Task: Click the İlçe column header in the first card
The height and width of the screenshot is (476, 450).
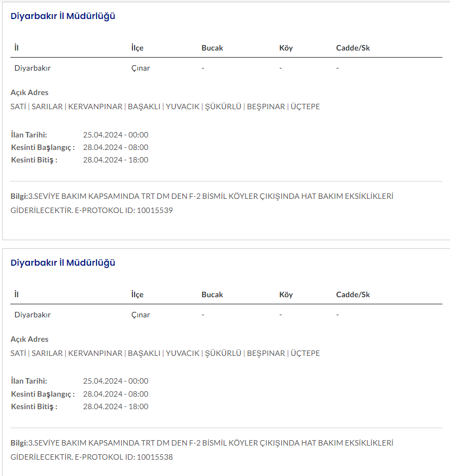Action: tap(137, 48)
